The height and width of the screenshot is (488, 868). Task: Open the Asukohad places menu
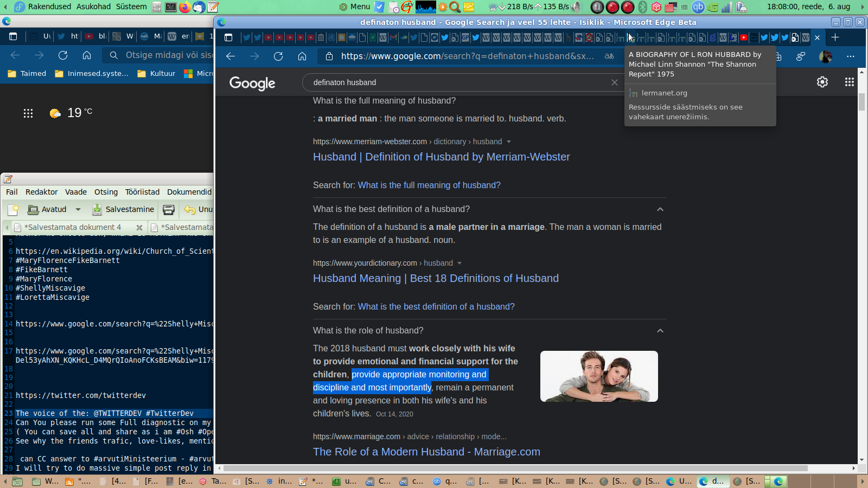(93, 7)
